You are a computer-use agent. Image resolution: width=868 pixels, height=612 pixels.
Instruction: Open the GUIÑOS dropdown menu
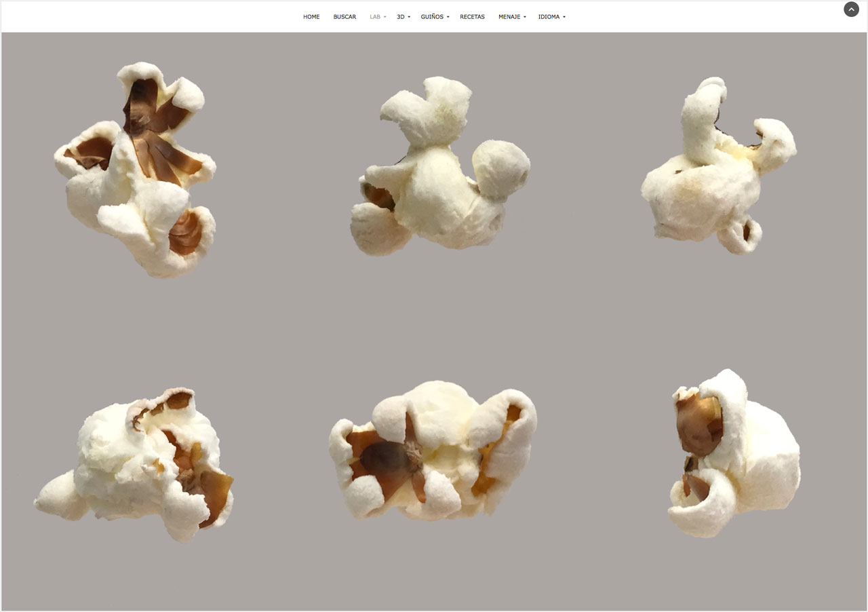pos(435,17)
